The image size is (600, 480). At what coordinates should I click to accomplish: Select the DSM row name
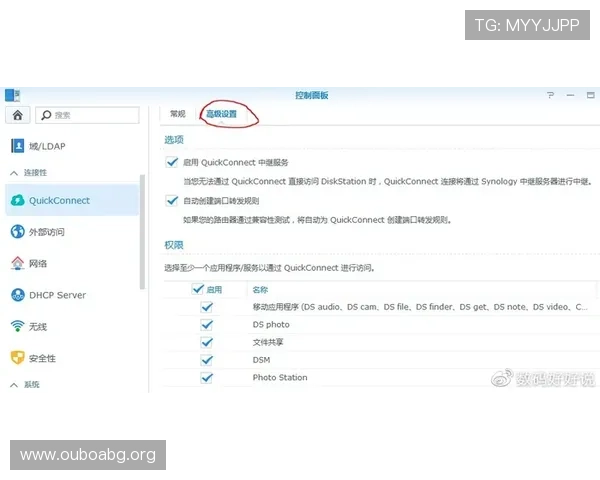(x=261, y=360)
